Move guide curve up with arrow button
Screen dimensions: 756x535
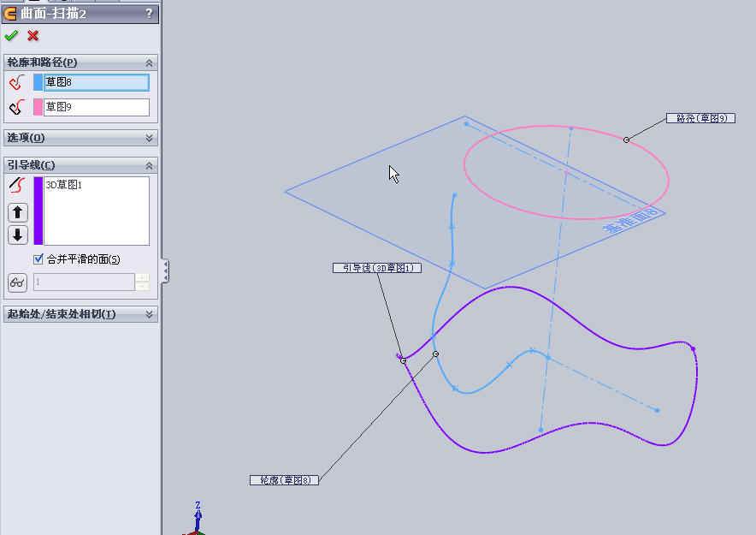click(18, 212)
